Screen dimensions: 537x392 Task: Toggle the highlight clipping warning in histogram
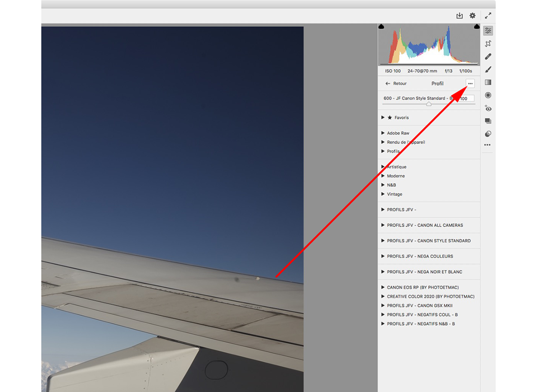pos(476,26)
